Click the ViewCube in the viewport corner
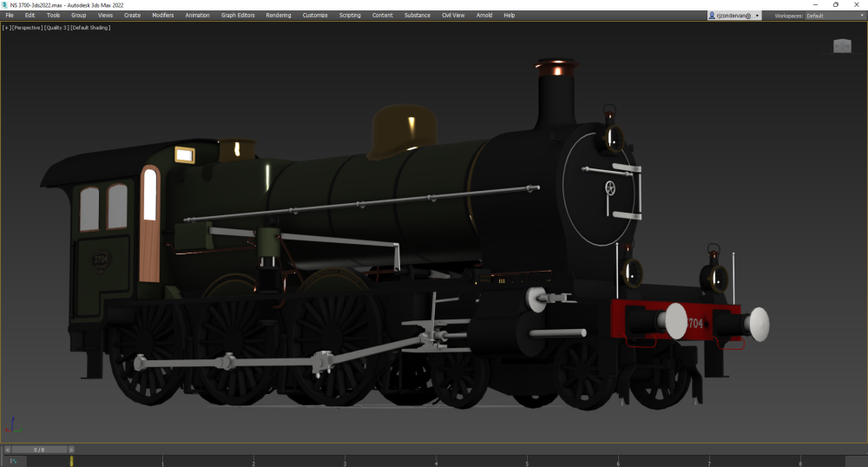Viewport: 868px width, 467px height. [x=842, y=46]
